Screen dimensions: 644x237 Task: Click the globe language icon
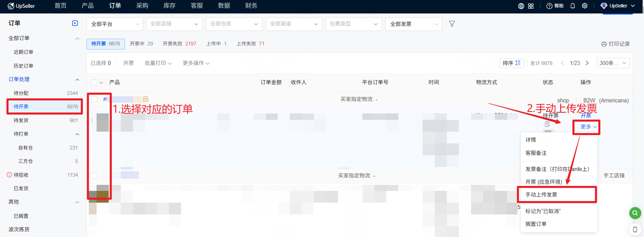click(521, 6)
